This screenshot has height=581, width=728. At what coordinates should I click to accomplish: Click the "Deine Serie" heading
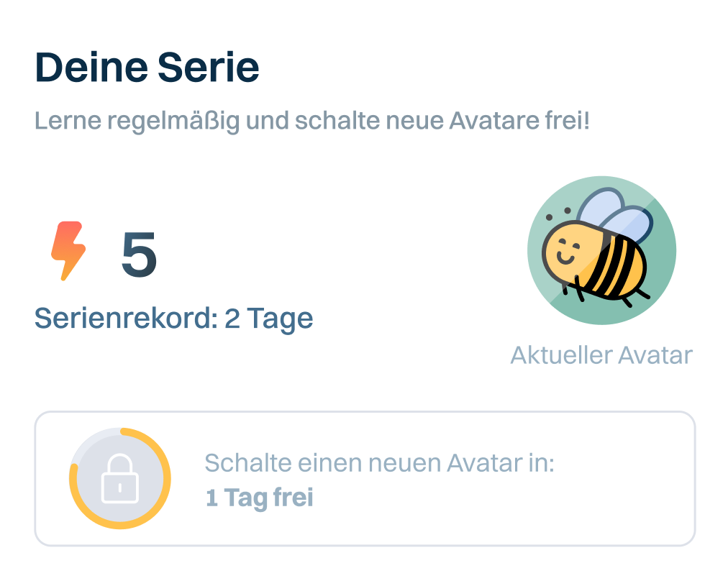[x=147, y=68]
